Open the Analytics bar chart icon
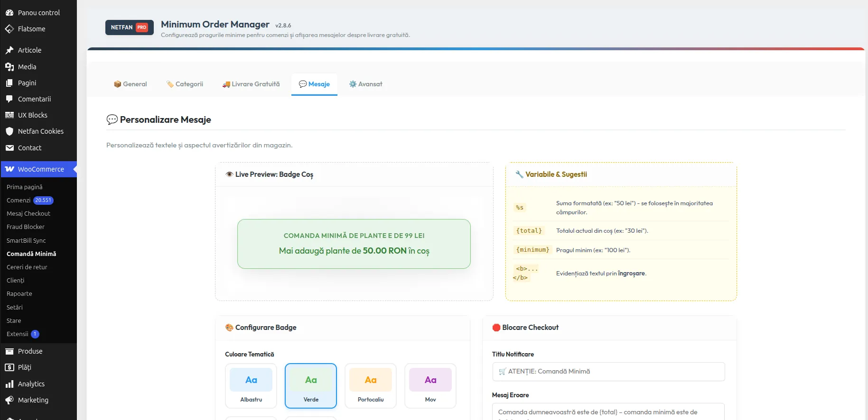Screen dimensions: 868x420 click(x=9, y=384)
